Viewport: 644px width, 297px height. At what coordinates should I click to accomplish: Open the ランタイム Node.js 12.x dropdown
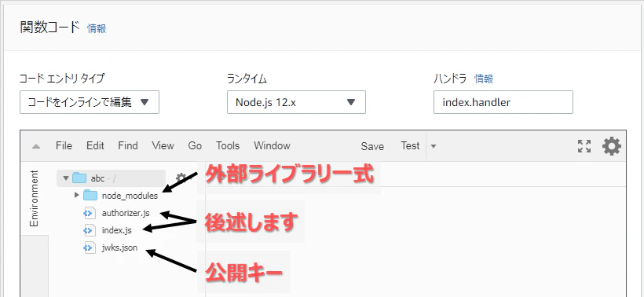point(296,102)
